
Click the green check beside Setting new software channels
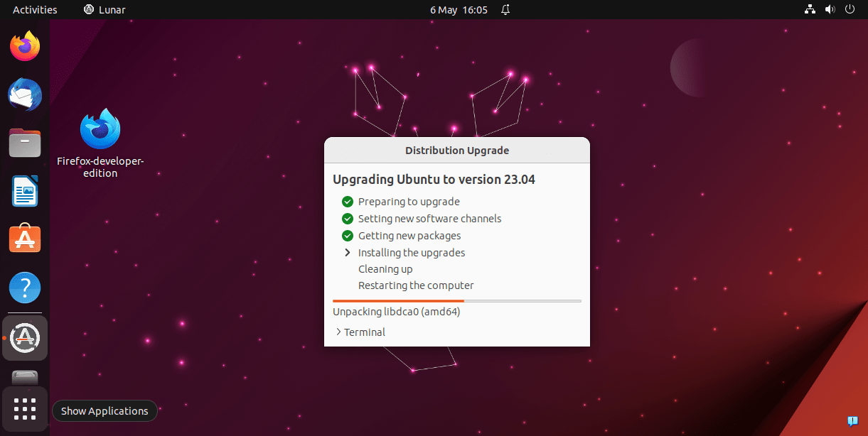[348, 219]
